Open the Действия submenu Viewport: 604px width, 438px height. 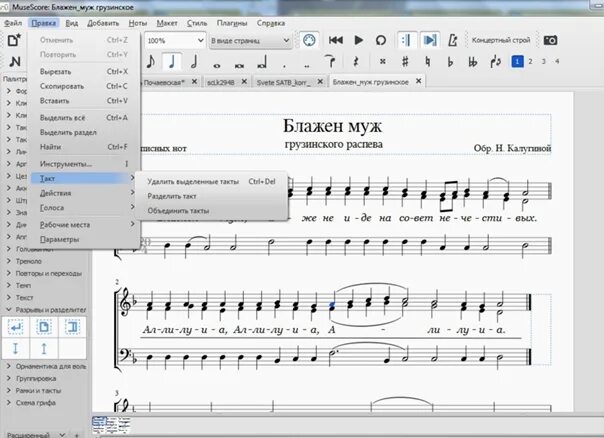point(84,193)
